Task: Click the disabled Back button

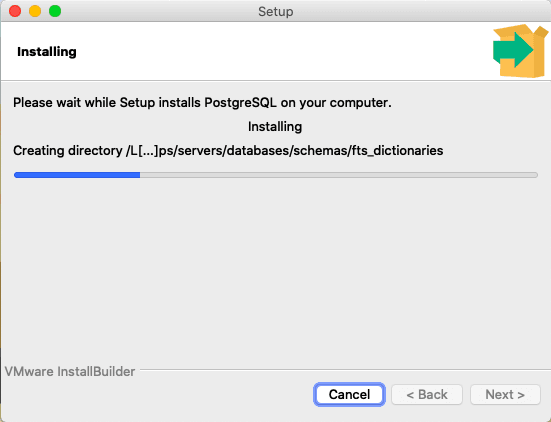Action: click(x=427, y=394)
